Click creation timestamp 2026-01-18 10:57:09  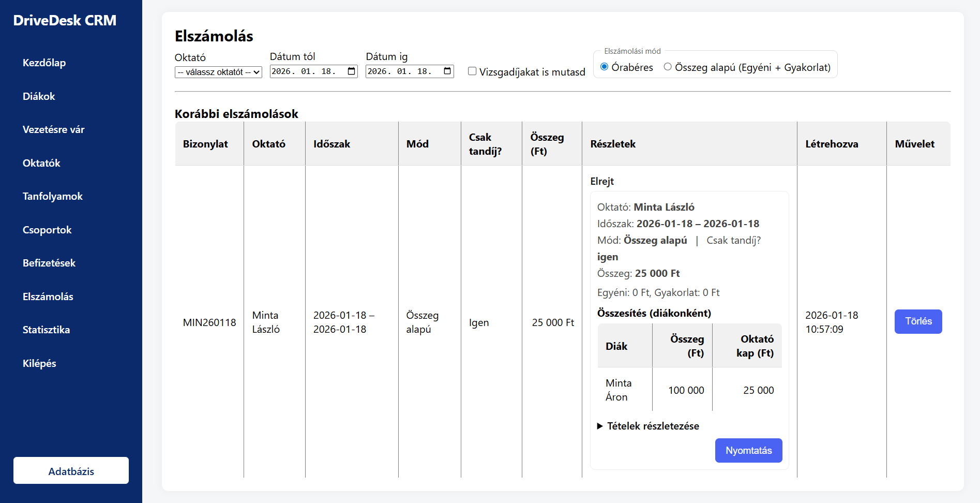tap(832, 322)
